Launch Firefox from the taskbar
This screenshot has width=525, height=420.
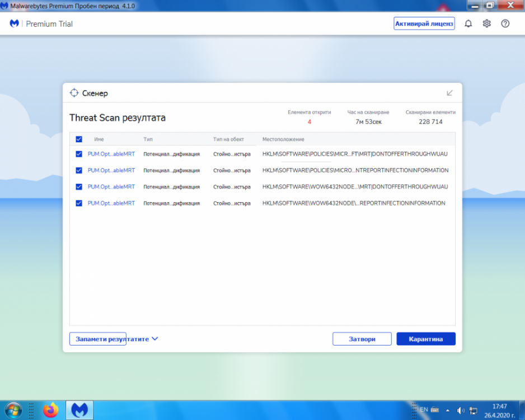(51, 410)
